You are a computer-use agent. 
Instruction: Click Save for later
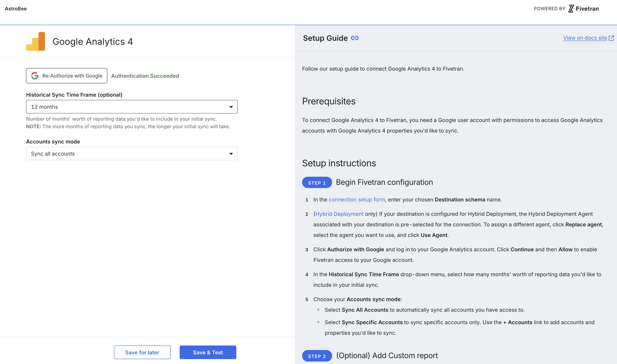coord(142,352)
